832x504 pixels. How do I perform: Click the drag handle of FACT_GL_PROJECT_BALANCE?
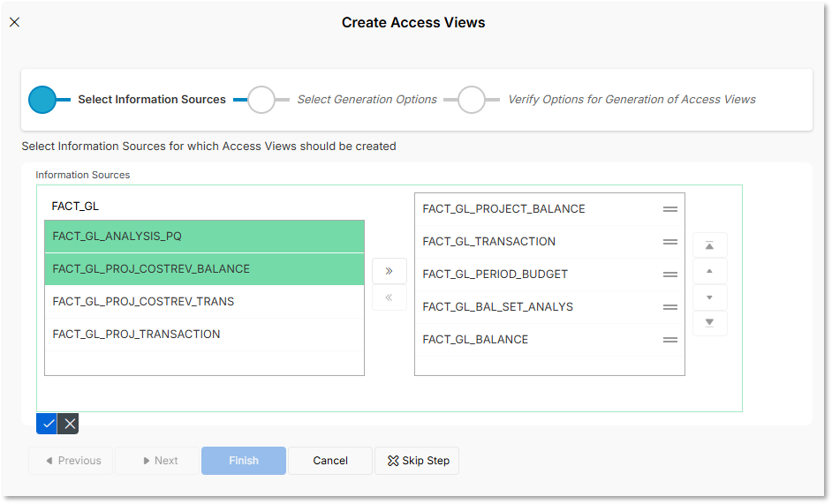click(x=670, y=209)
